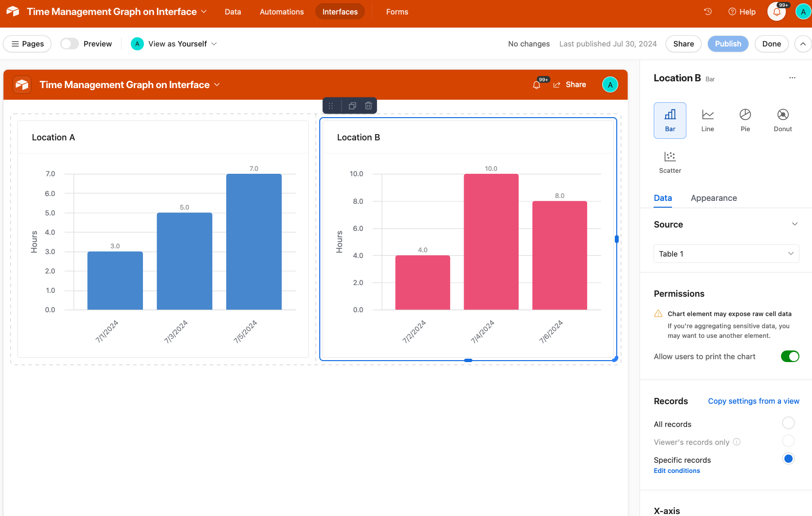This screenshot has height=516, width=812.
Task: Click the interface preview app logo
Action: pos(22,85)
